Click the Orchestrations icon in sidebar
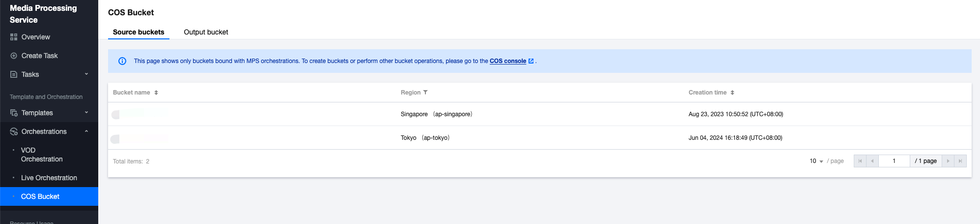The image size is (980, 224). pyautogui.click(x=14, y=131)
